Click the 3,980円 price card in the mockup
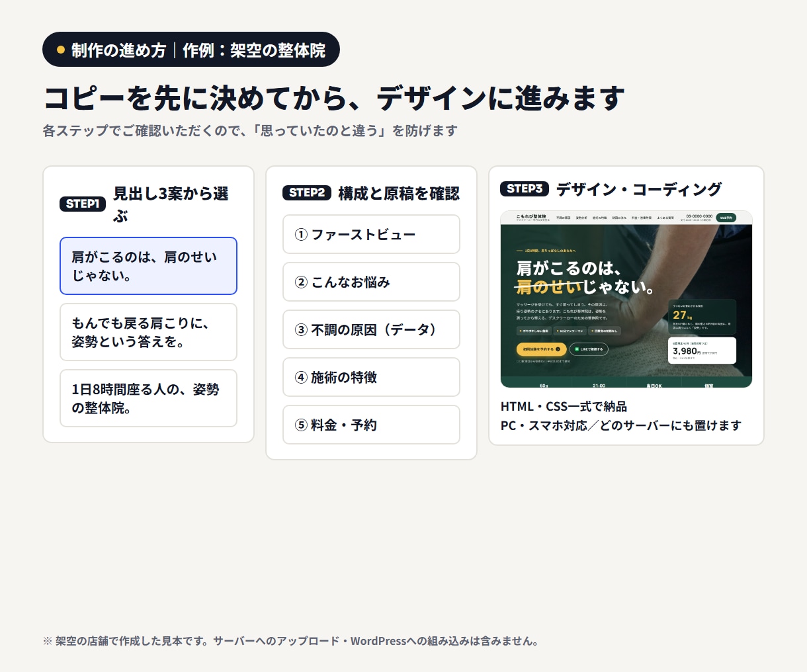Image resolution: width=807 pixels, height=672 pixels. click(x=702, y=351)
